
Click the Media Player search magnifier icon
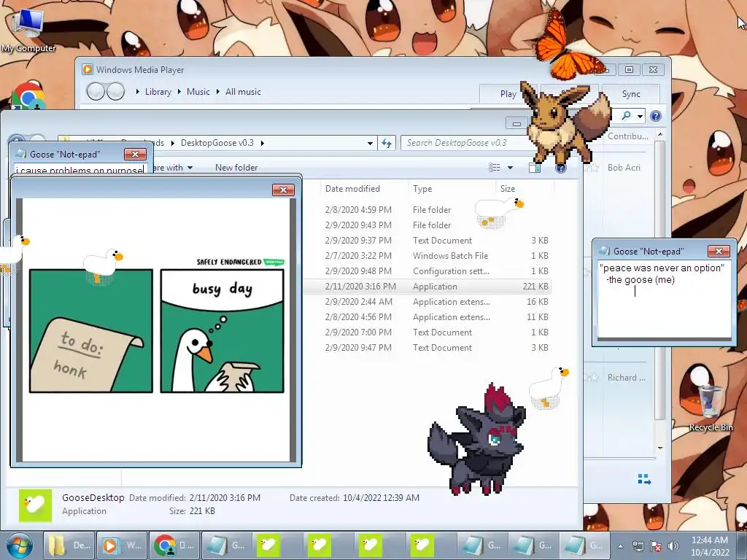click(x=627, y=116)
